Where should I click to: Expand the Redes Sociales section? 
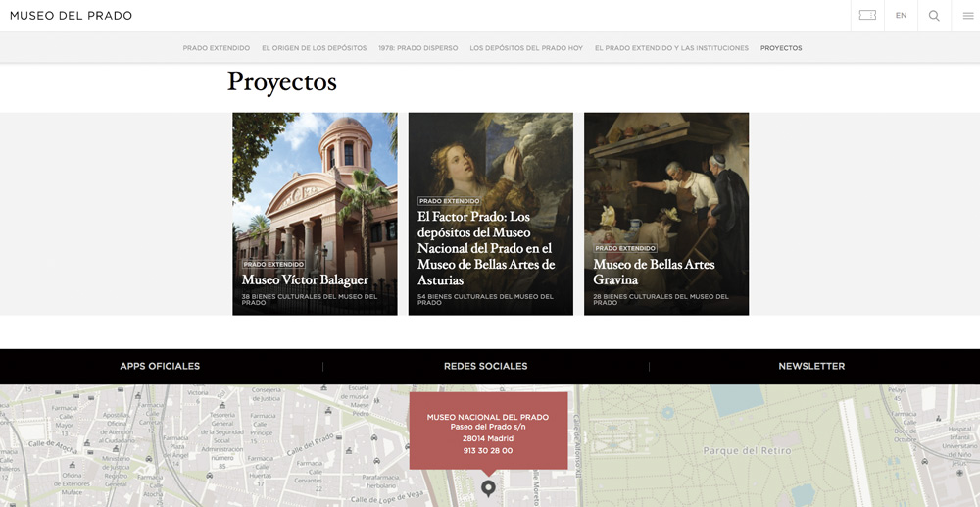tap(485, 367)
